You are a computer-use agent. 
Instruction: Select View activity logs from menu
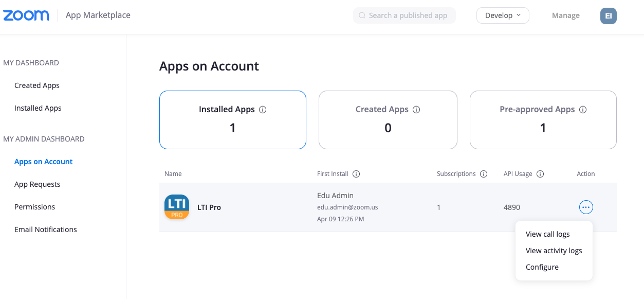click(554, 251)
